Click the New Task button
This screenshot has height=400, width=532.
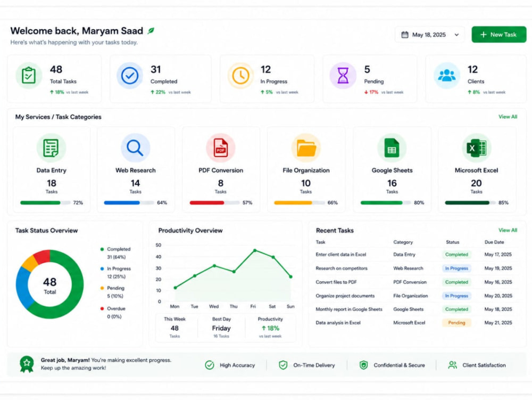(499, 35)
